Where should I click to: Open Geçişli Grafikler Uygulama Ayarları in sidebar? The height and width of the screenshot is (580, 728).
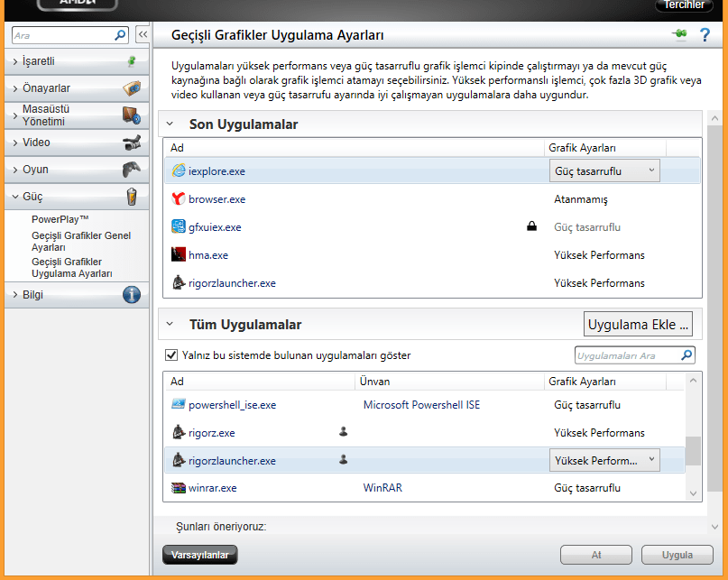[72, 268]
